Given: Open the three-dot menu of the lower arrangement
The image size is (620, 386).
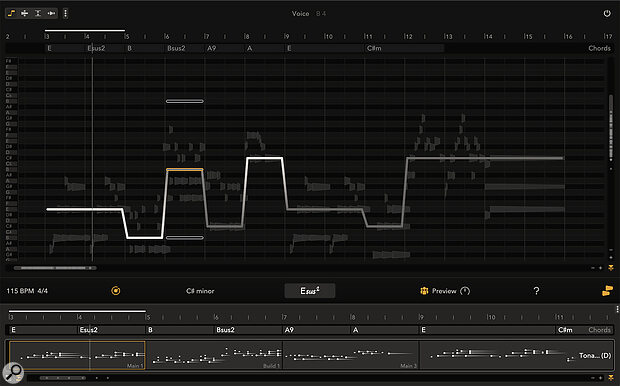Looking at the screenshot, I should [617, 309].
